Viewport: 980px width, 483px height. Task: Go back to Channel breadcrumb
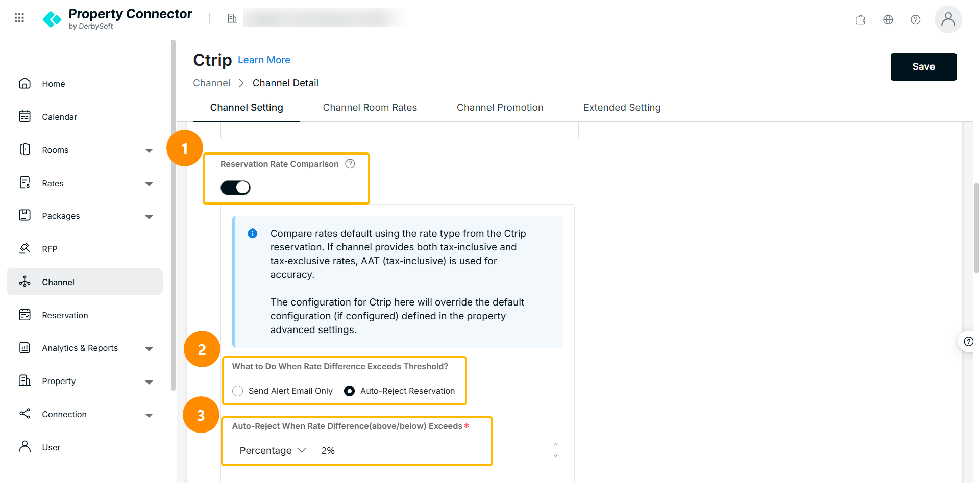point(212,83)
